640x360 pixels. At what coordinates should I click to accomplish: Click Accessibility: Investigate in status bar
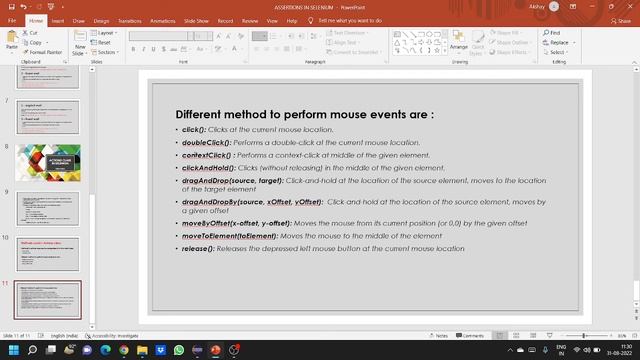[112, 336]
